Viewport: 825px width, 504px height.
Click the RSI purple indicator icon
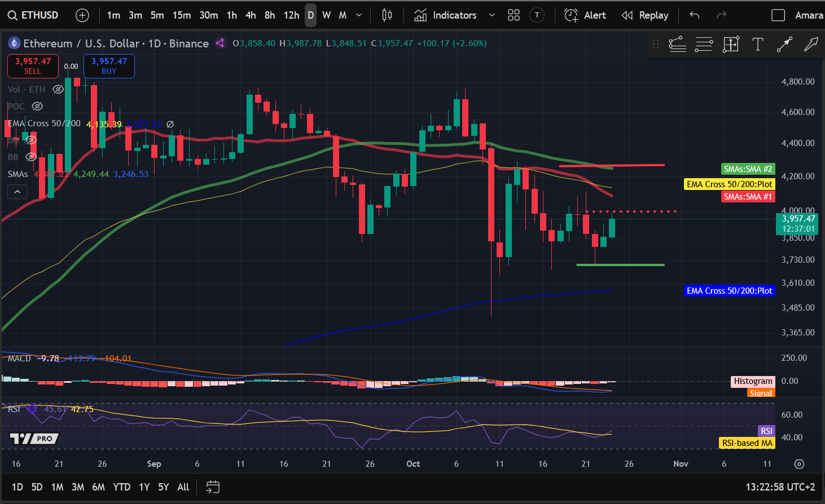click(32, 409)
